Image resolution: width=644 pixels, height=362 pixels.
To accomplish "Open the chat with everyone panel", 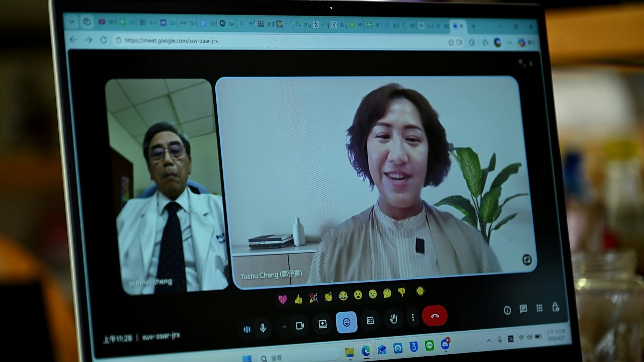I will coord(523,309).
